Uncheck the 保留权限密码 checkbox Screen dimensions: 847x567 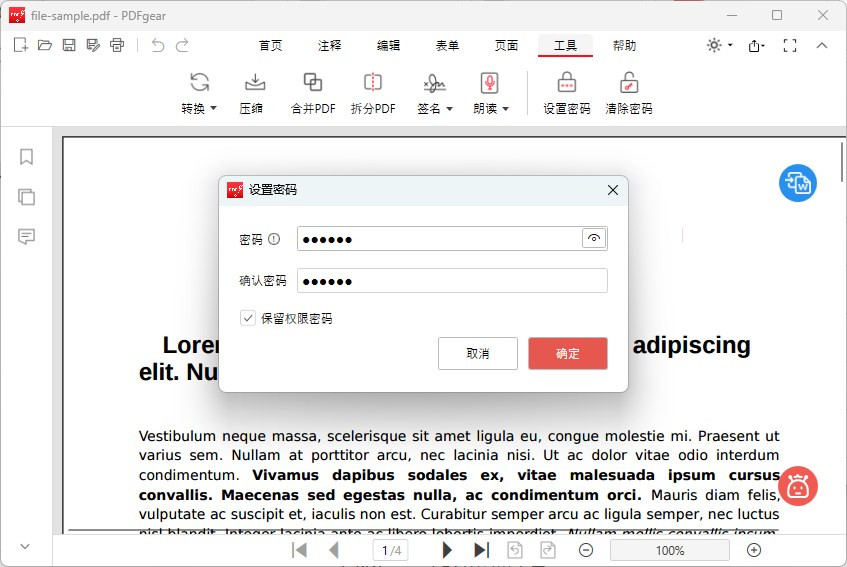tap(247, 318)
